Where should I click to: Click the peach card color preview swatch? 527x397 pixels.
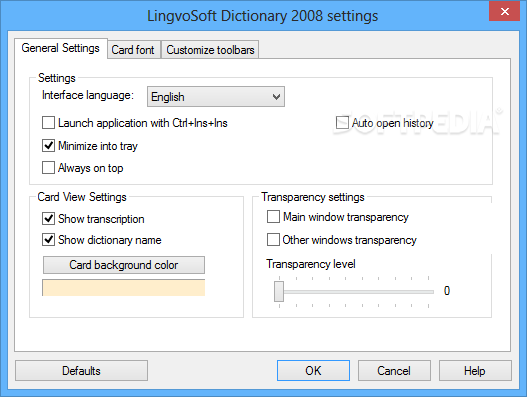point(124,288)
